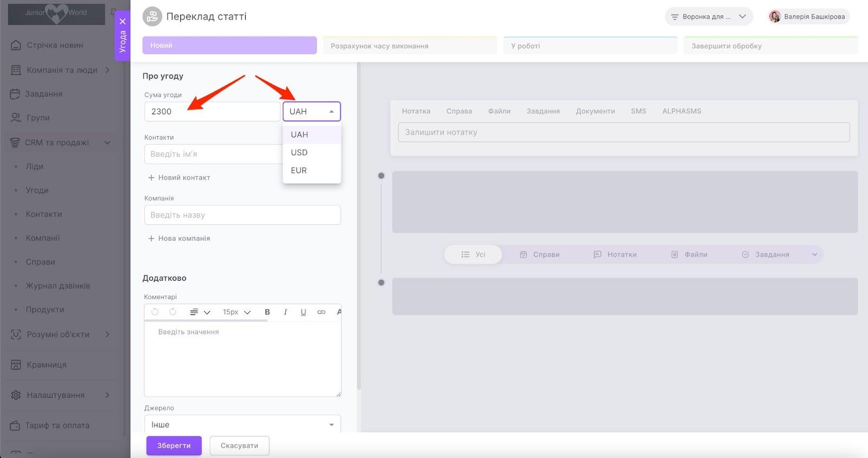Click the Скасувати button
Screen dimensions: 868x458
239,446
